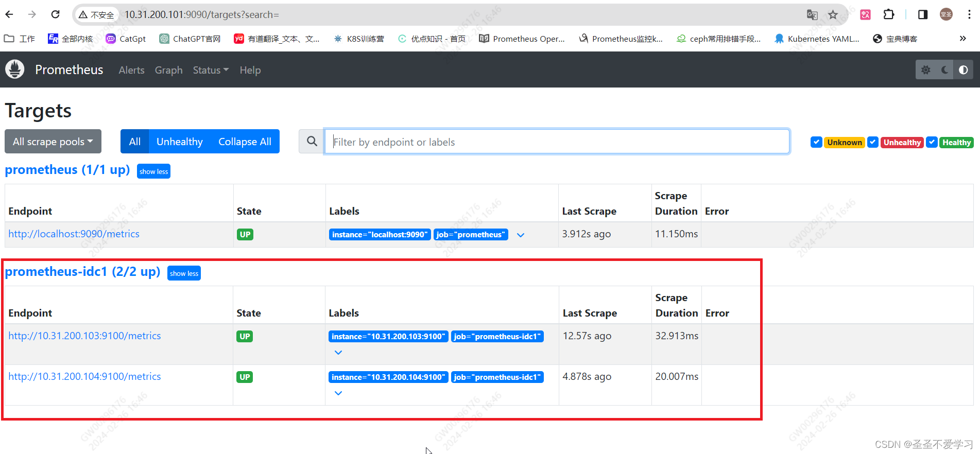Open the 全部内核 bookmark
The height and width of the screenshot is (454, 980).
[71, 39]
